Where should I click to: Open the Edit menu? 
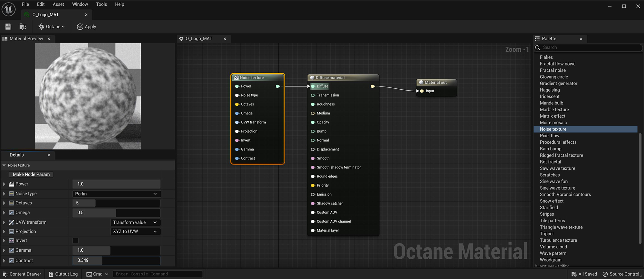tap(41, 4)
